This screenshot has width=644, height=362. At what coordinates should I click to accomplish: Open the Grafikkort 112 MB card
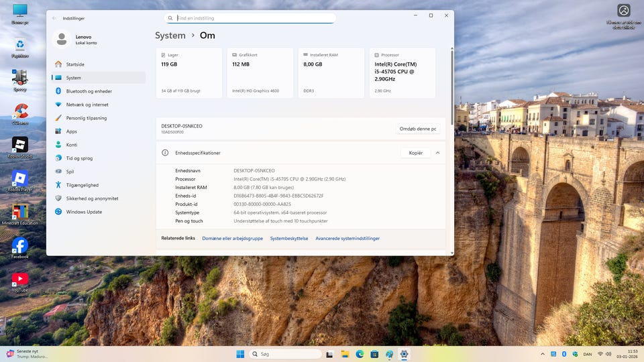pos(260,73)
